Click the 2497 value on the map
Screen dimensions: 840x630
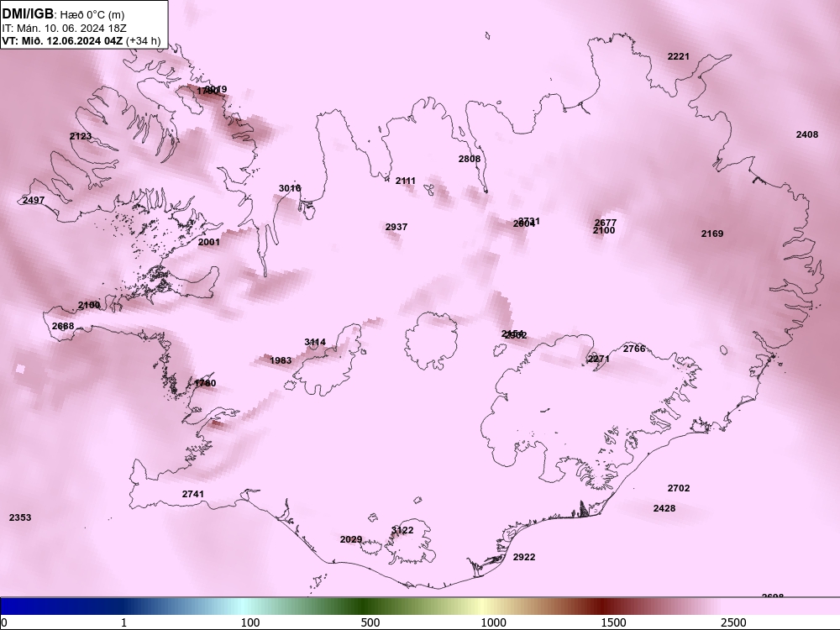34,201
